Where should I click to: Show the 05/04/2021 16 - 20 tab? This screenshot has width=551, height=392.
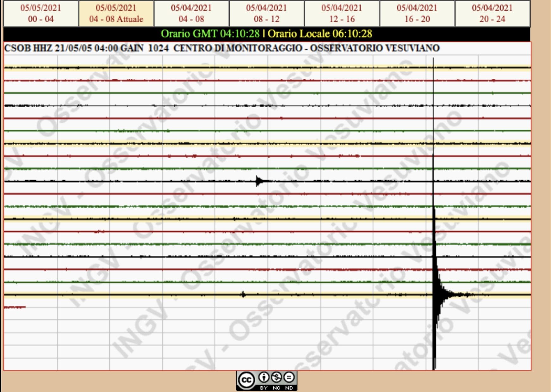pyautogui.click(x=417, y=14)
